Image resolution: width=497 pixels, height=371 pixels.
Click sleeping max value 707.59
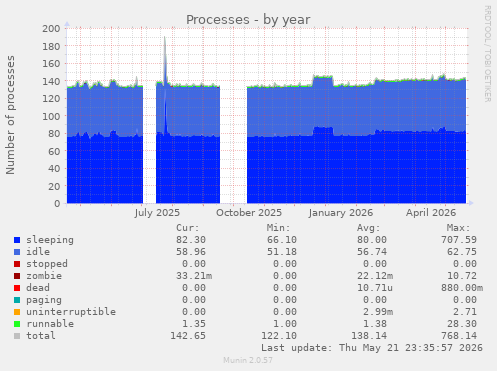point(459,240)
